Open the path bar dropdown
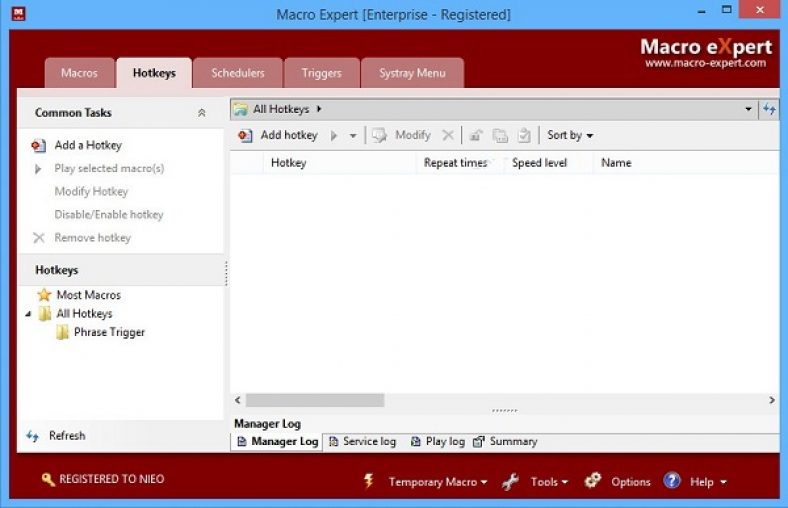This screenshot has height=508, width=788. click(748, 109)
